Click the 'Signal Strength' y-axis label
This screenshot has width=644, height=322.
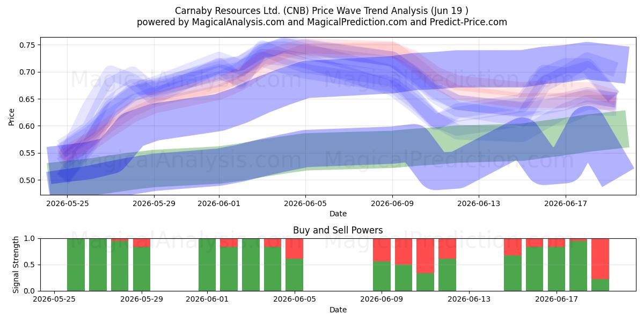(16, 265)
